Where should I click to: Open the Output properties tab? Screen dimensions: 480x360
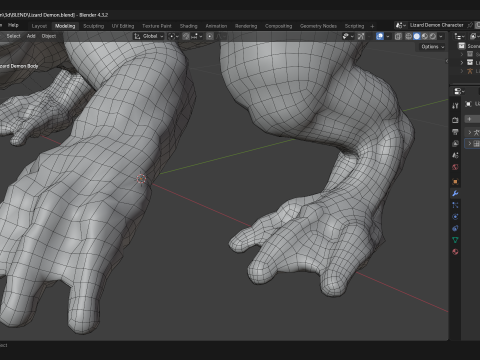tap(455, 132)
